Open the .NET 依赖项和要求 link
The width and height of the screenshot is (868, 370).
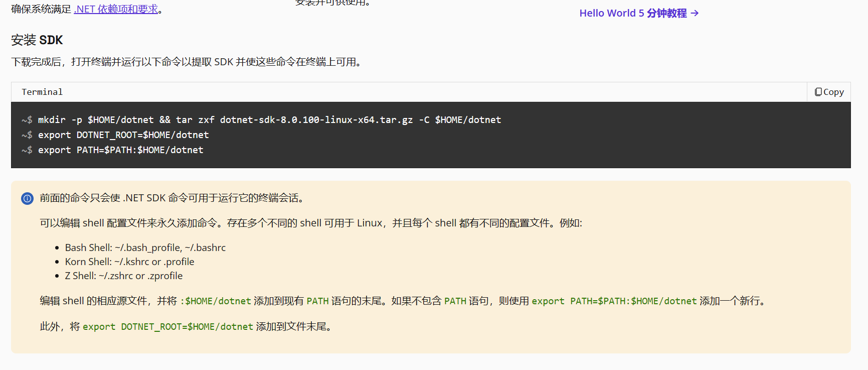pyautogui.click(x=116, y=9)
